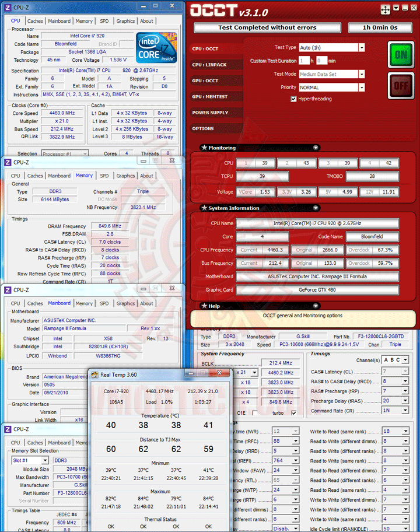420x532 pixels.
Task: Stop the OCCT test with the red OFF button
Action: pyautogui.click(x=401, y=86)
